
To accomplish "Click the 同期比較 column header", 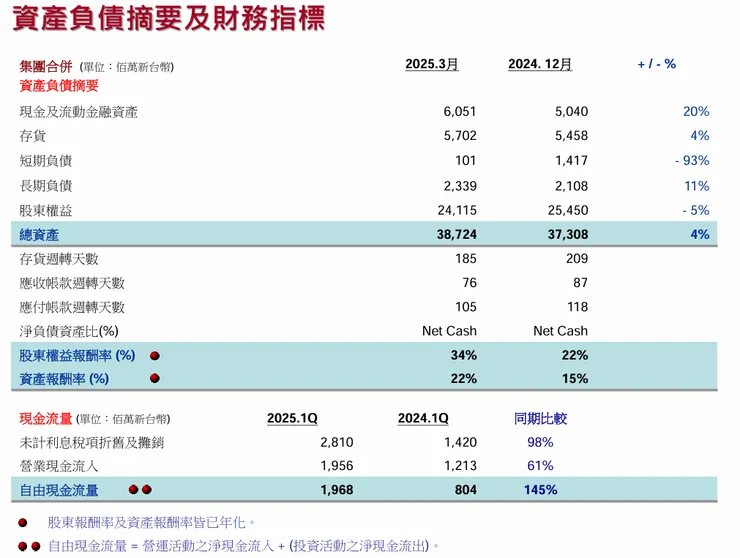I will [540, 419].
